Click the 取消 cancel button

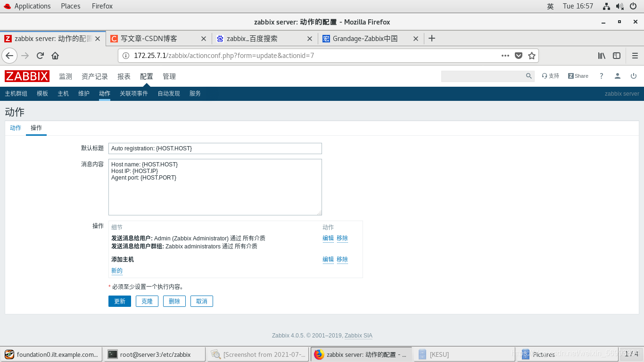coord(202,301)
